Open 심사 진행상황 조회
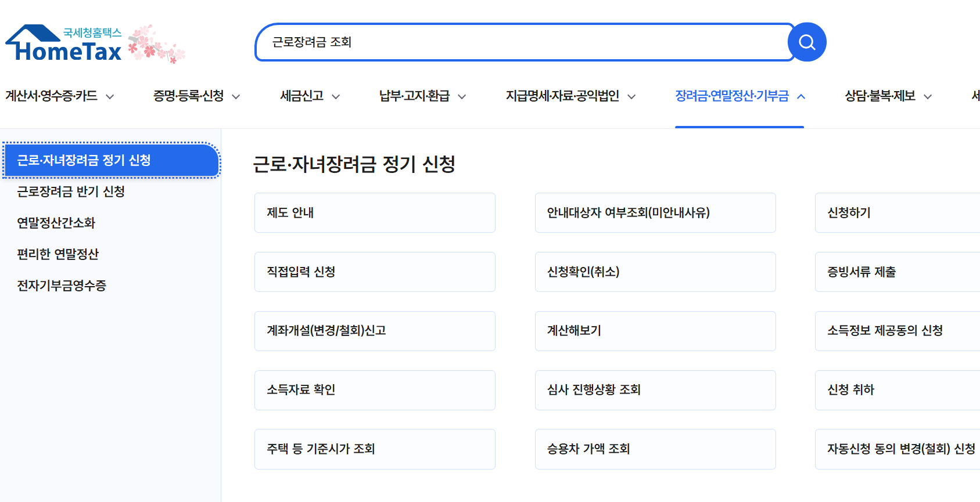Screen dimensions: 980x502 (655, 391)
